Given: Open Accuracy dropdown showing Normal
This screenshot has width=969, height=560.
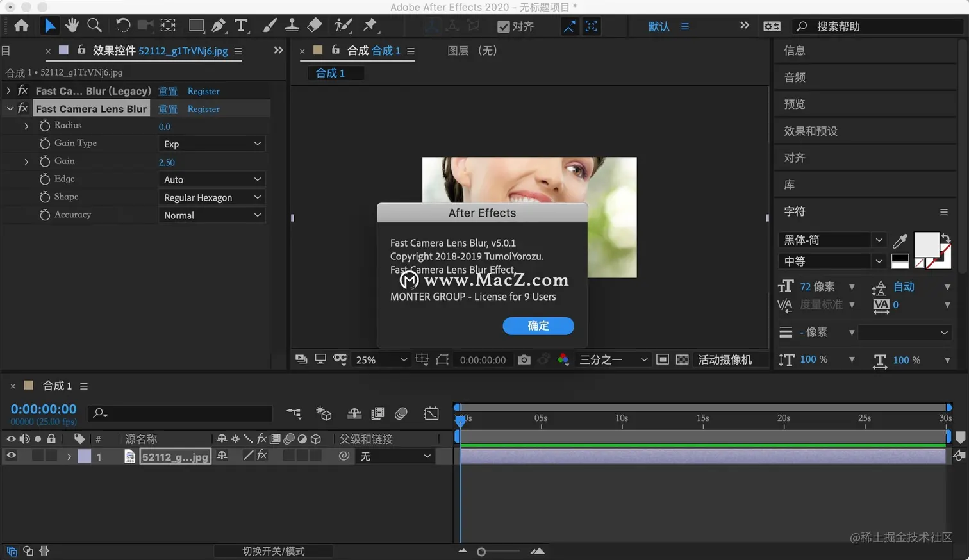Looking at the screenshot, I should [211, 215].
